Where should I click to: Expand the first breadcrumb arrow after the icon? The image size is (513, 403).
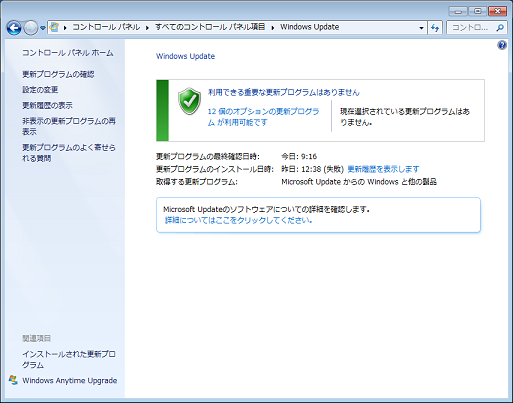click(x=65, y=28)
